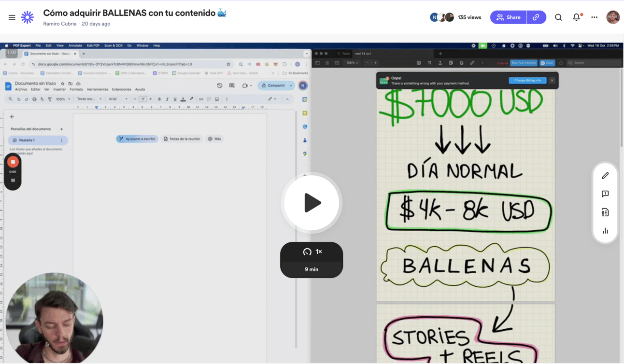This screenshot has width=624, height=364.
Task: Open the Loom search
Action: (558, 17)
